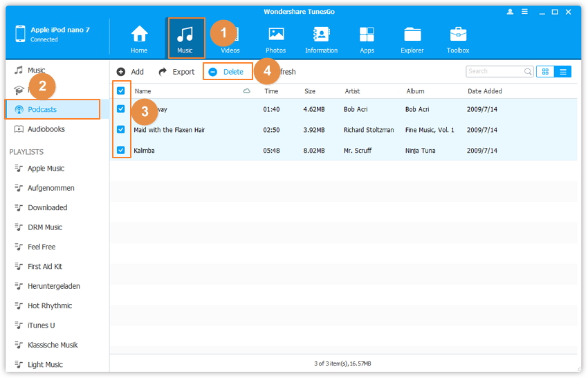Switch to list view icon

pyautogui.click(x=563, y=72)
